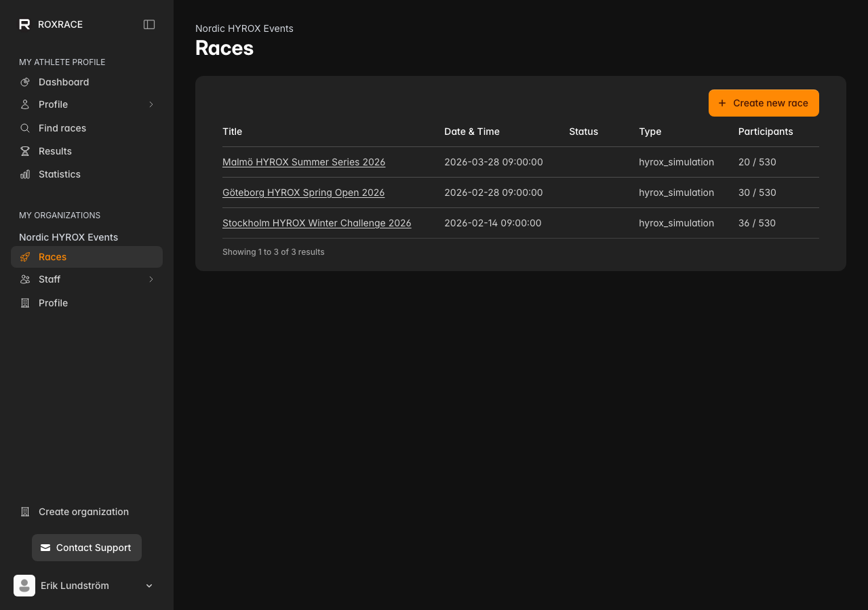
Task: Click the Races rocket icon
Action: (25, 257)
